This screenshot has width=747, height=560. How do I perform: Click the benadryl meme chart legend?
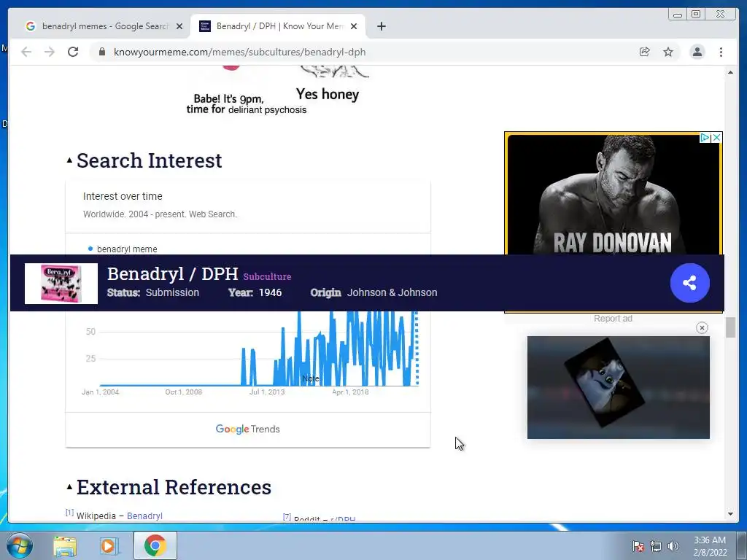click(123, 249)
